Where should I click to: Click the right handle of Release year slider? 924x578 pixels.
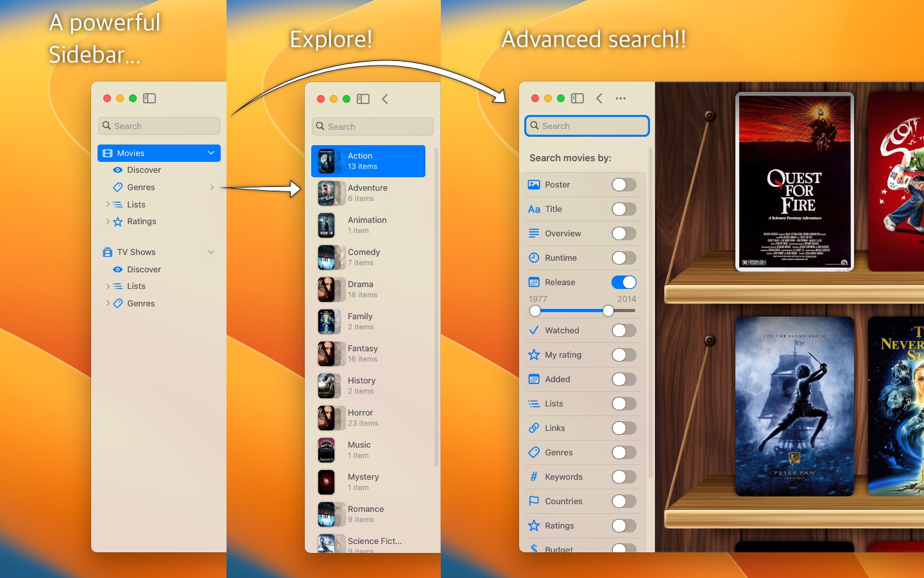[608, 311]
